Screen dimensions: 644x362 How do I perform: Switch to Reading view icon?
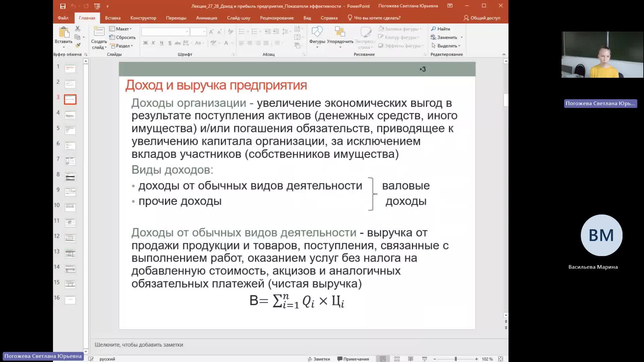(x=411, y=359)
